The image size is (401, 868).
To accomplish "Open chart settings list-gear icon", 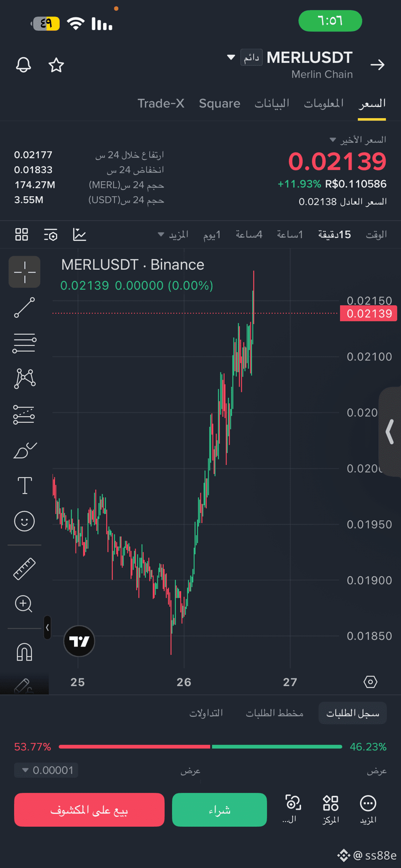I will [50, 235].
